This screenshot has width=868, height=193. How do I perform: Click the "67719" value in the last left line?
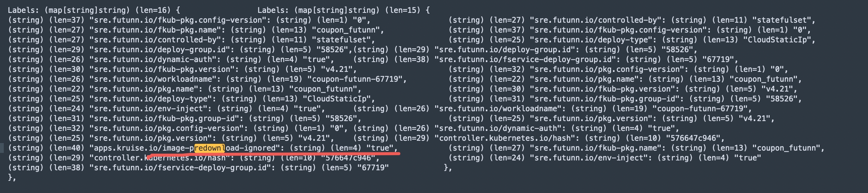(x=373, y=168)
